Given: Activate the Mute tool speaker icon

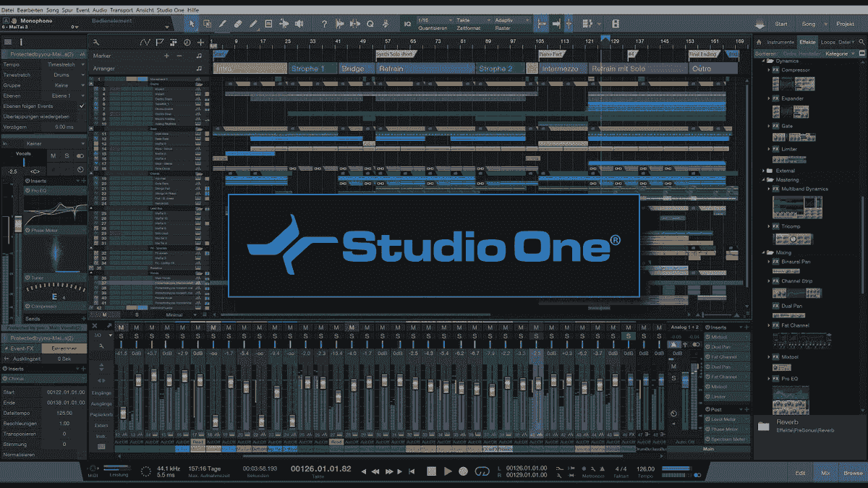Looking at the screenshot, I should tap(299, 22).
